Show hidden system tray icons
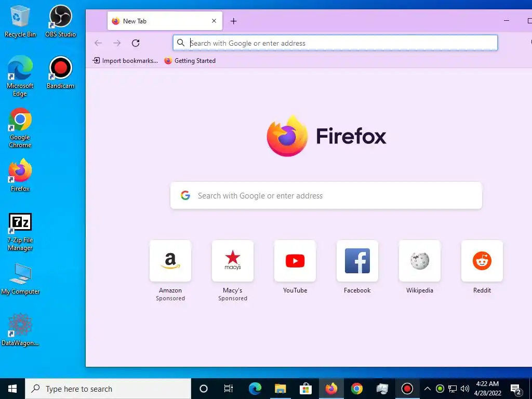The image size is (532, 399). pos(428,389)
